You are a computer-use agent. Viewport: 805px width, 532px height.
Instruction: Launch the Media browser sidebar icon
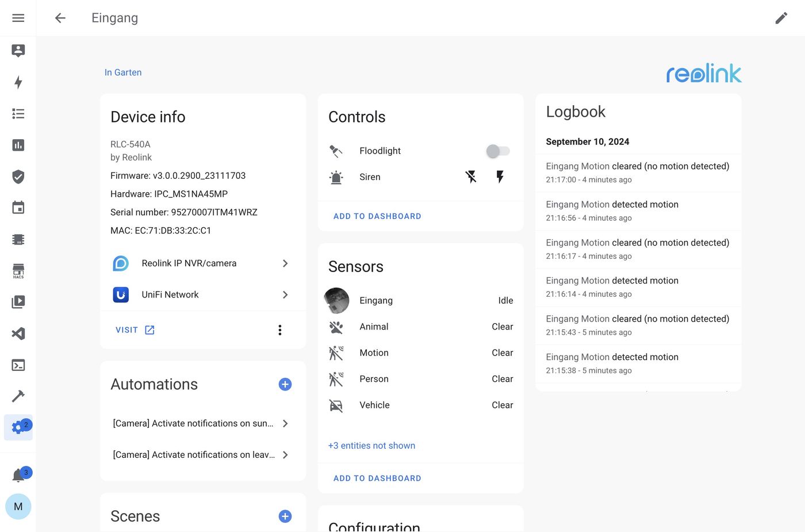click(x=18, y=301)
